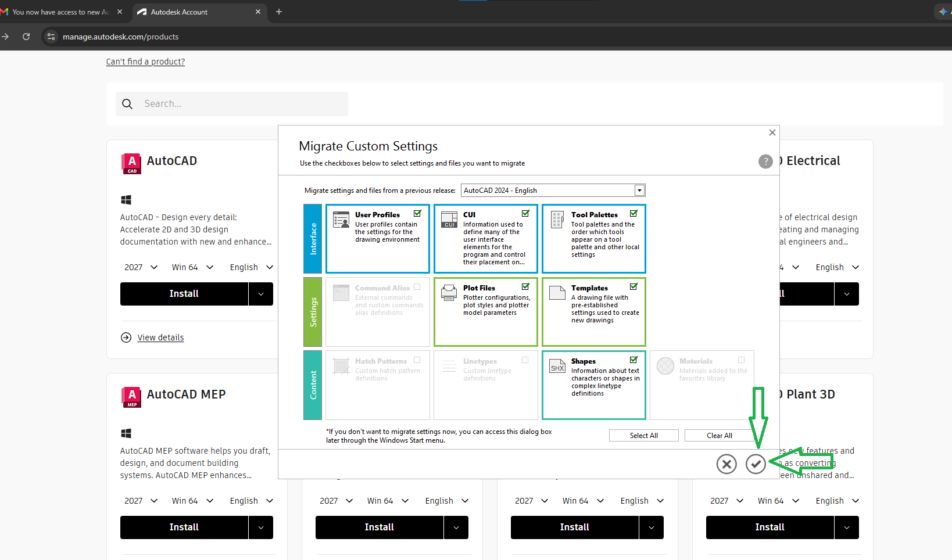Uncheck the Plot Files checkbox
The image size is (952, 560).
tap(525, 287)
